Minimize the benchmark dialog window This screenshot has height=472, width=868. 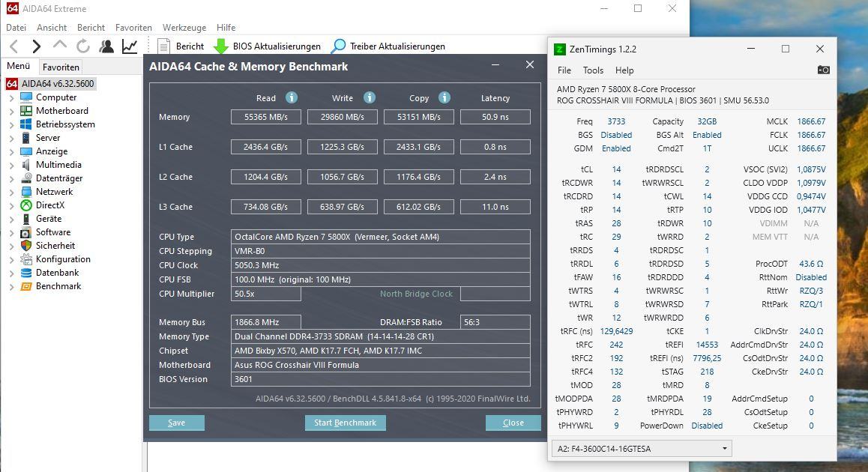(x=495, y=65)
